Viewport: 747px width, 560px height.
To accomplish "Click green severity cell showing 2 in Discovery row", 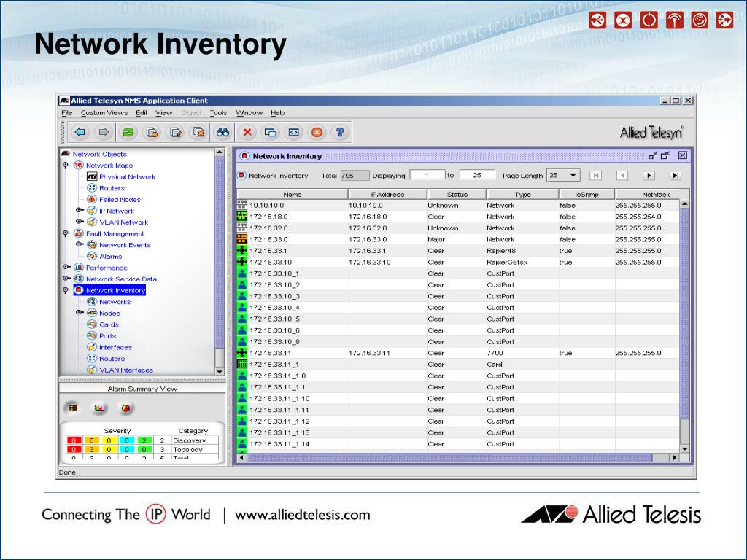I will pyautogui.click(x=144, y=440).
